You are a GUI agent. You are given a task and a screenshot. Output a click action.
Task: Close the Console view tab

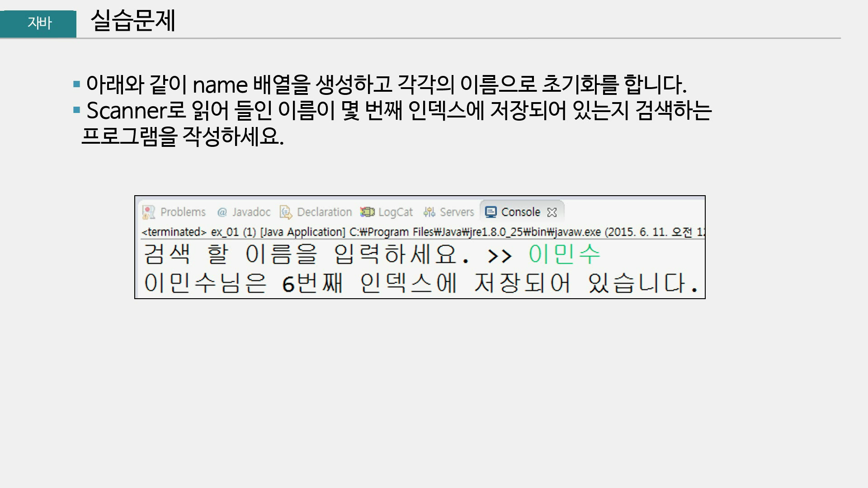click(552, 212)
